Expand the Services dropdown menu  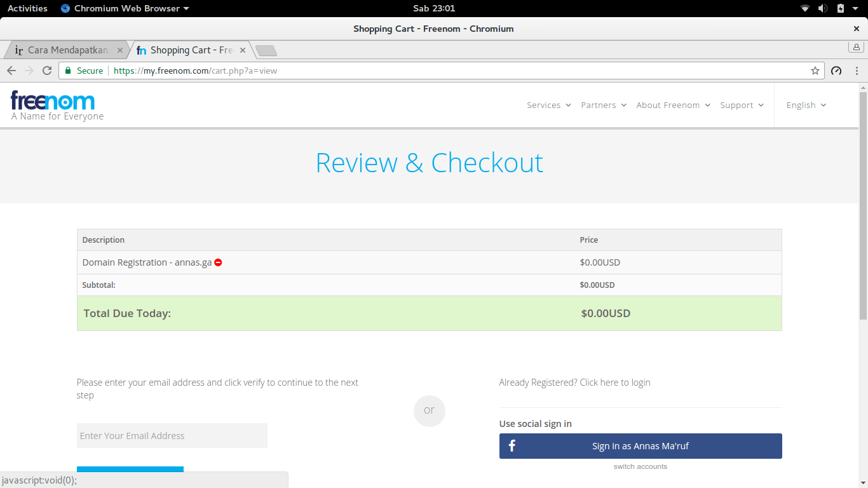[549, 105]
